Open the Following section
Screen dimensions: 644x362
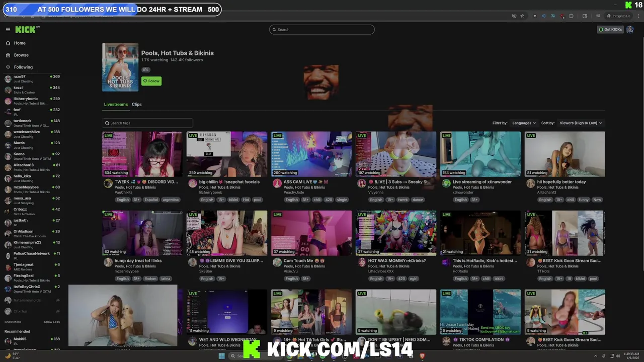coord(23,67)
